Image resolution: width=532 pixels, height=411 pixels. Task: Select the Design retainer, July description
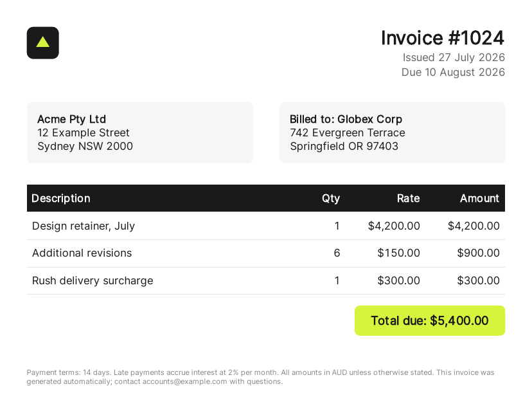(84, 226)
